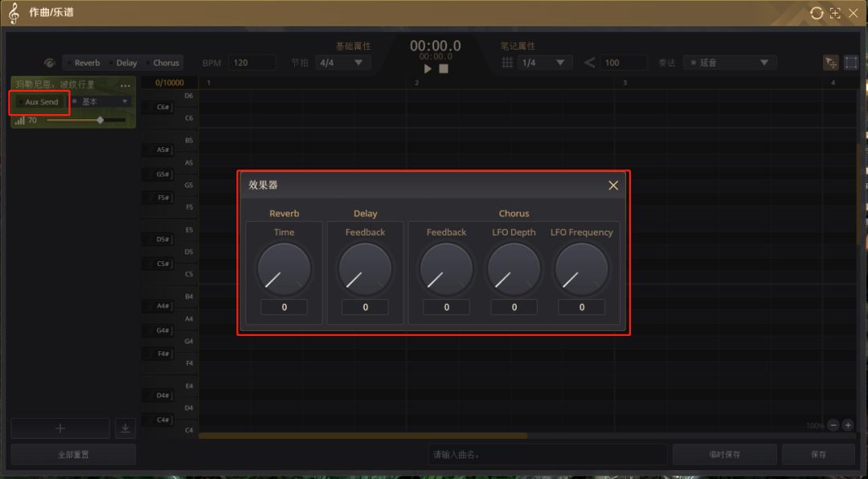Open the 4/4 time signature dropdown
Screen dimensions: 868x479
[342, 63]
